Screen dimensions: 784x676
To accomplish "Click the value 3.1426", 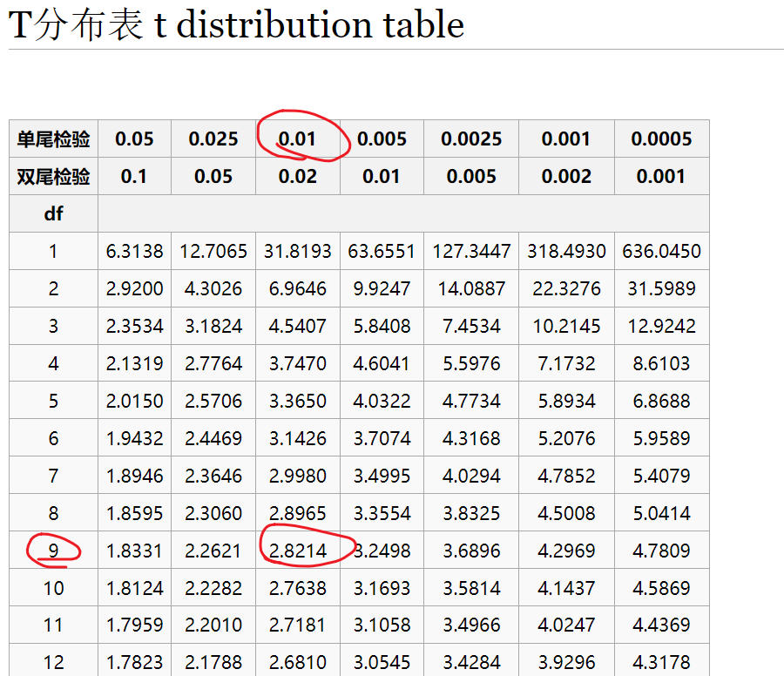I will 298,438.
